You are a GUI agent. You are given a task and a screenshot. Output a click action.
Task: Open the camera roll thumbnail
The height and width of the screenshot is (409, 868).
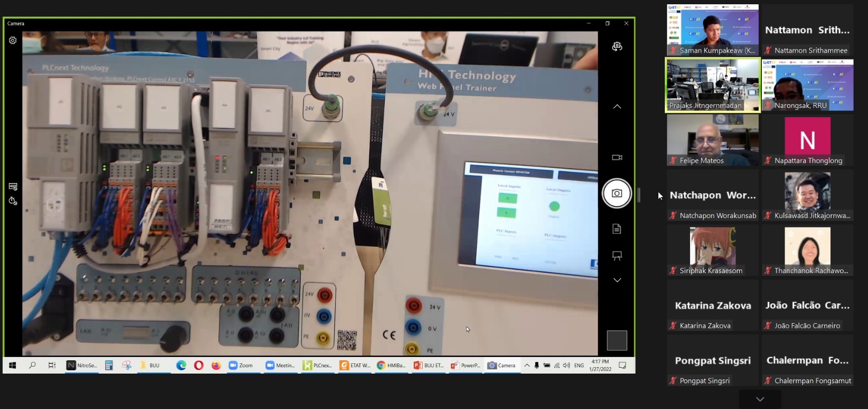coord(617,340)
